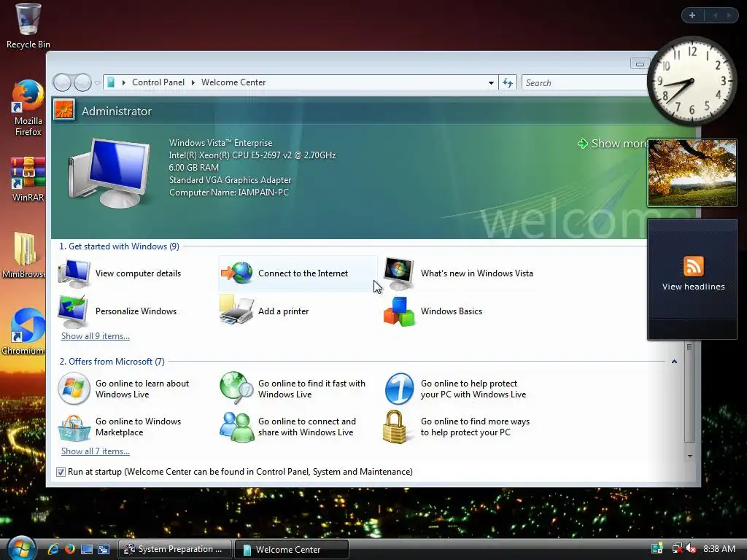Click the padlock protect your PC icon
Image resolution: width=747 pixels, height=560 pixels.
tap(395, 427)
